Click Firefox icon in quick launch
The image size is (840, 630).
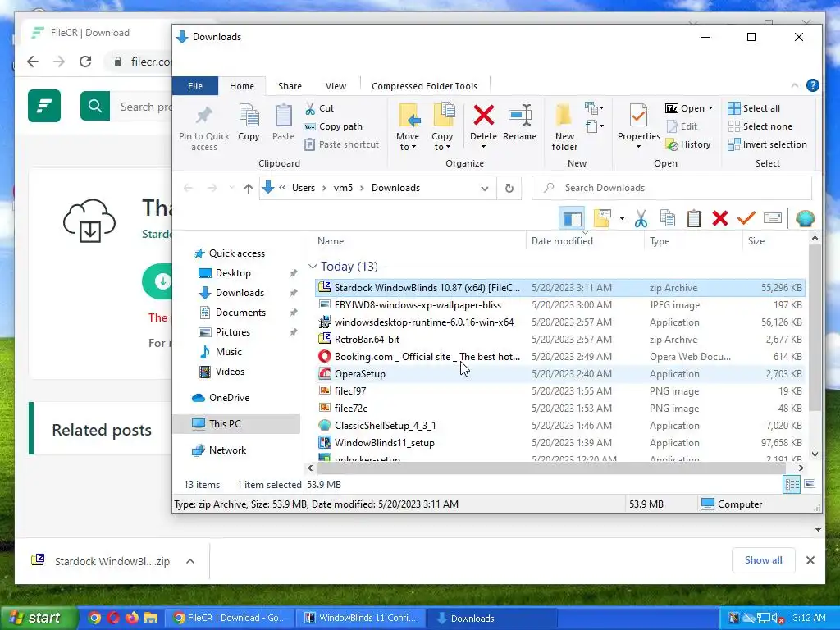132,618
